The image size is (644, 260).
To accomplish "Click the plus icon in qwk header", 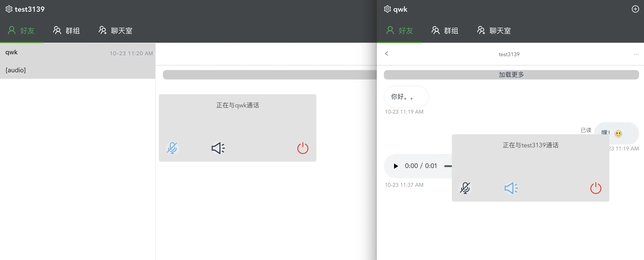I will [635, 9].
